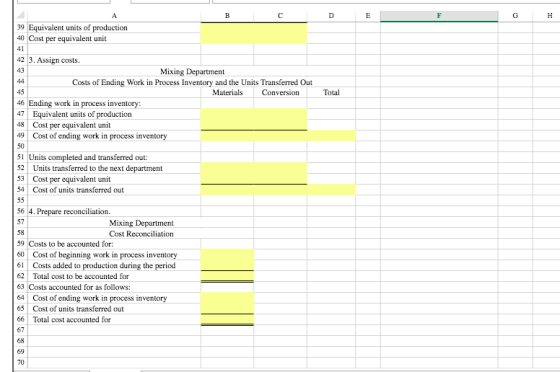Click Materials units transferred cell in row 52
This screenshot has height=372, width=560.
pos(227,168)
